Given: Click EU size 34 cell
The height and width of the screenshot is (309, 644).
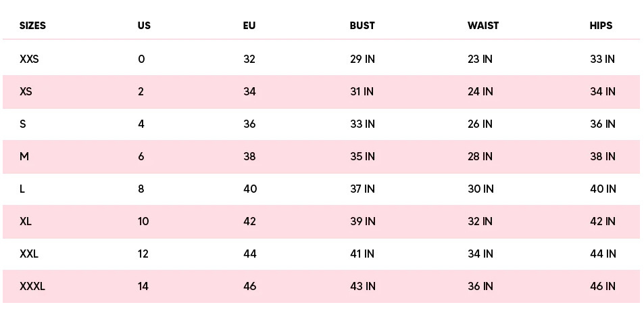Looking at the screenshot, I should pyautogui.click(x=249, y=91).
